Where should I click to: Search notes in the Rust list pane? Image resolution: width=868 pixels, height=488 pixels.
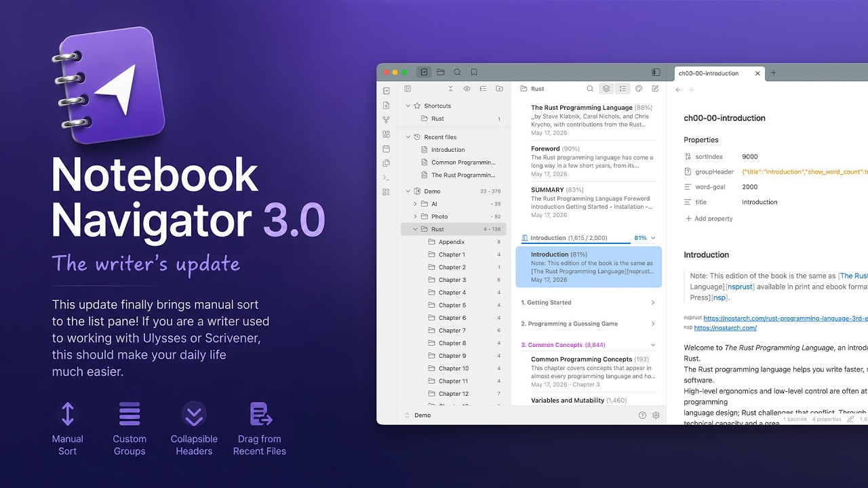click(590, 89)
